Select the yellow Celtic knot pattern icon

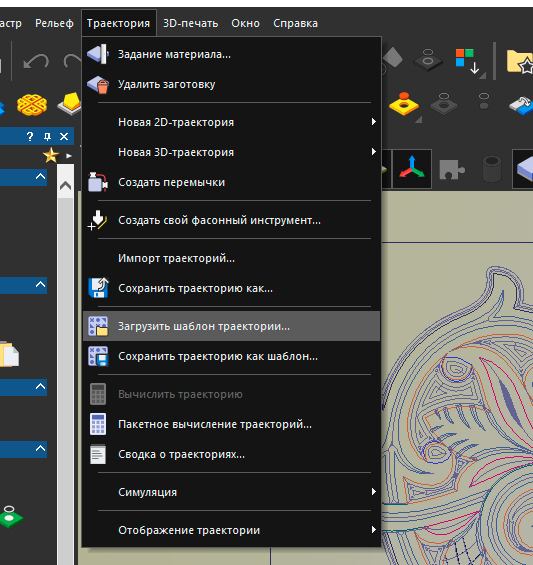pyautogui.click(x=32, y=104)
